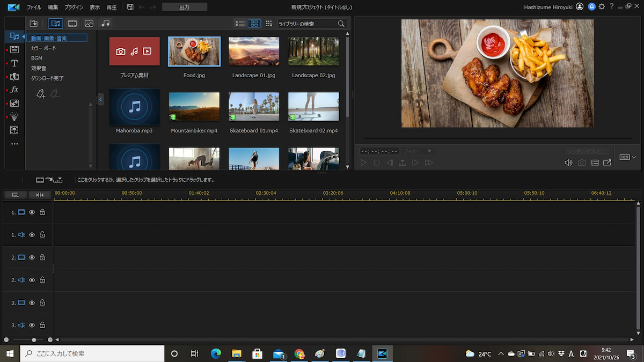Lock video track 2
The height and width of the screenshot is (362, 644).
pos(42,257)
